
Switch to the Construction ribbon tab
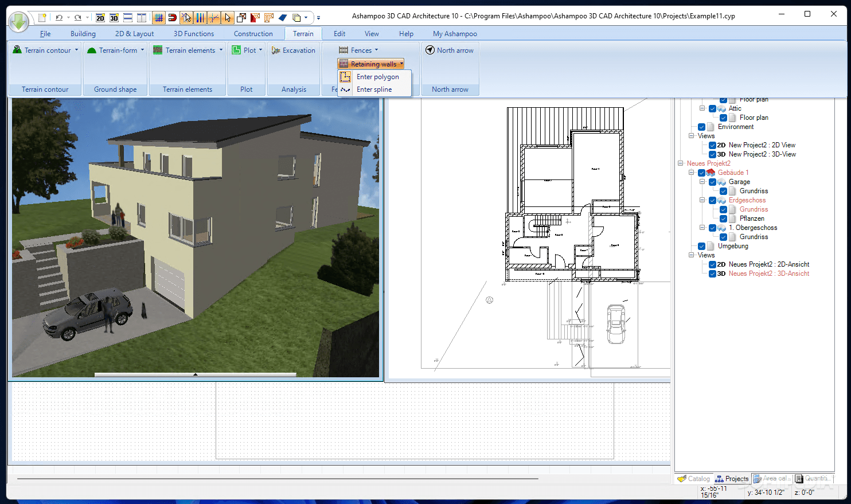tap(253, 34)
